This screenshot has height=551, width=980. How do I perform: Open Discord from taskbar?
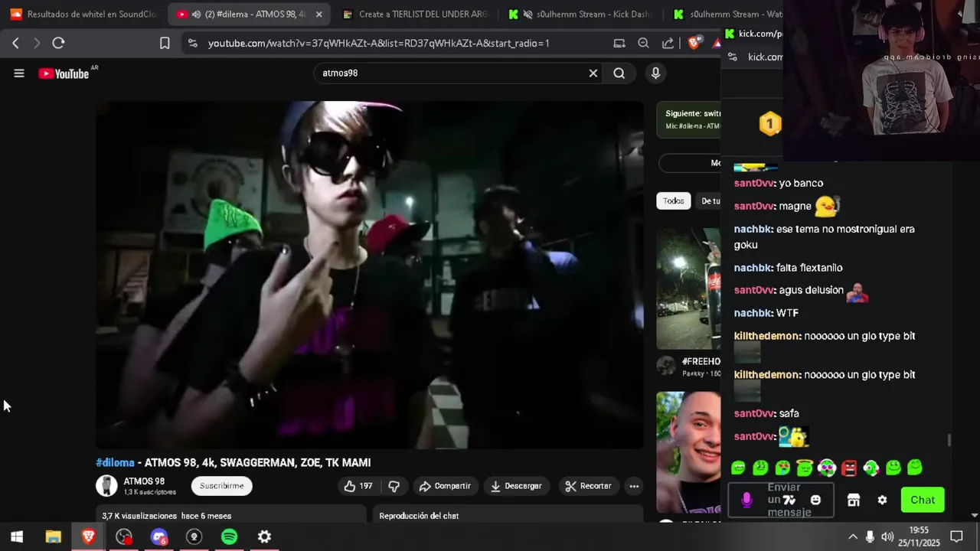pos(158,537)
